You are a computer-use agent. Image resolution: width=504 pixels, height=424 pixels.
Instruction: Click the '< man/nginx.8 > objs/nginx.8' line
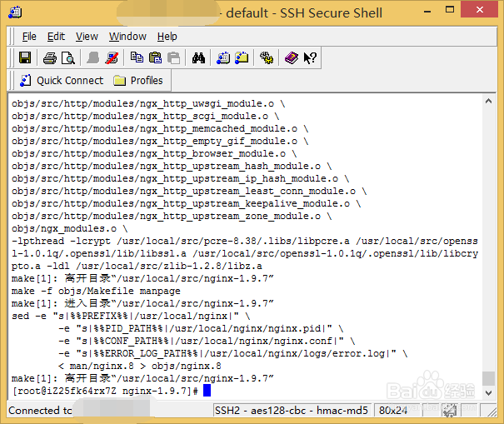tap(139, 367)
